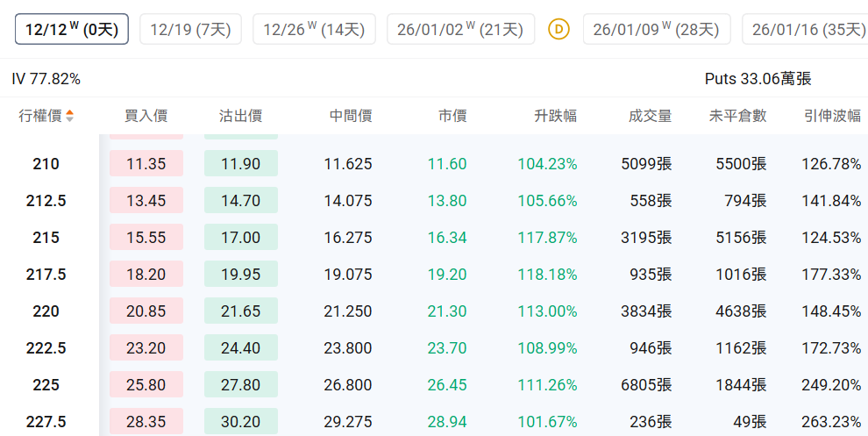868x436 pixels.
Task: Click the 14.70 ask price for strike 212.5
Action: tap(240, 201)
